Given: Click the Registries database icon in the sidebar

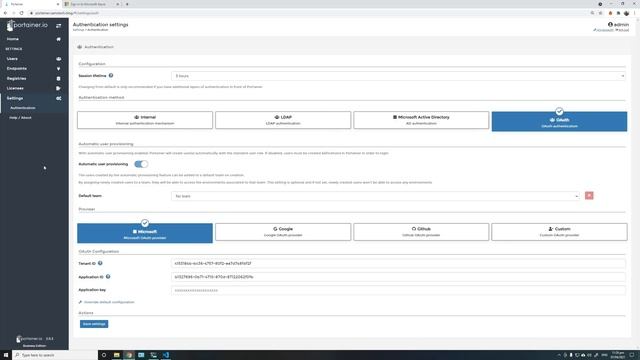Looking at the screenshot, I should (58, 78).
